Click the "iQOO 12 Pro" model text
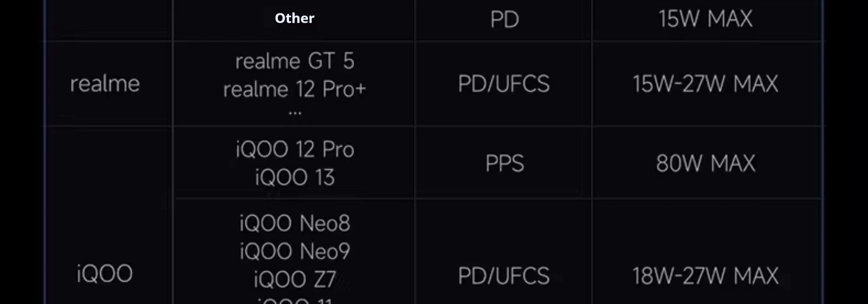Viewport: 868px width, 304px height. pyautogui.click(x=295, y=150)
